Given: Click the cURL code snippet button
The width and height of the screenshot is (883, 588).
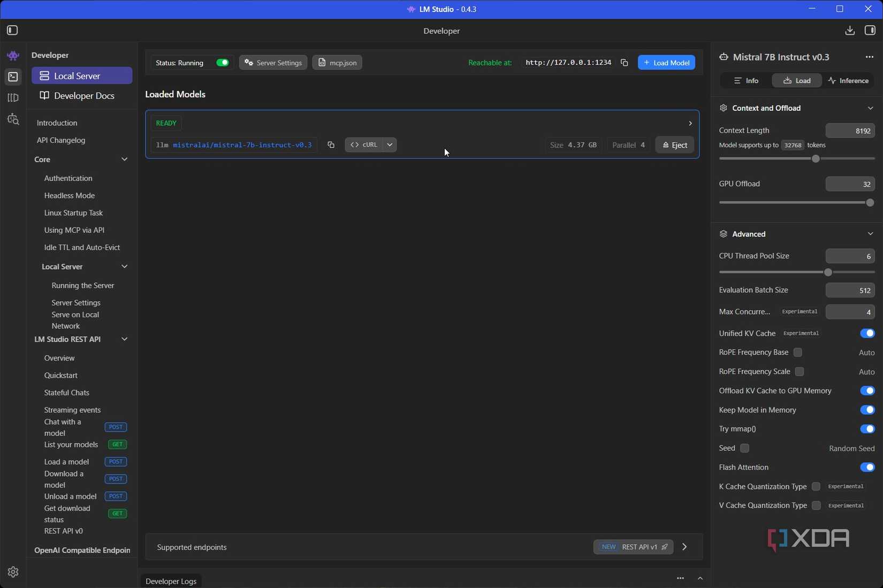Looking at the screenshot, I should [x=364, y=145].
